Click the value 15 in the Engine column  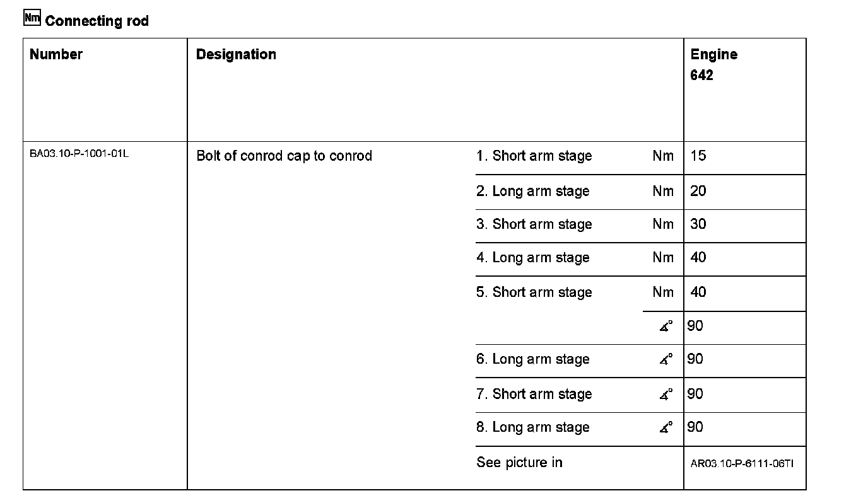[698, 156]
